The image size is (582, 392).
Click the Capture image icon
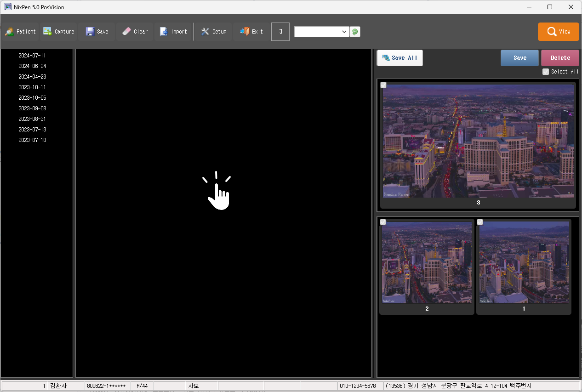[x=47, y=32]
